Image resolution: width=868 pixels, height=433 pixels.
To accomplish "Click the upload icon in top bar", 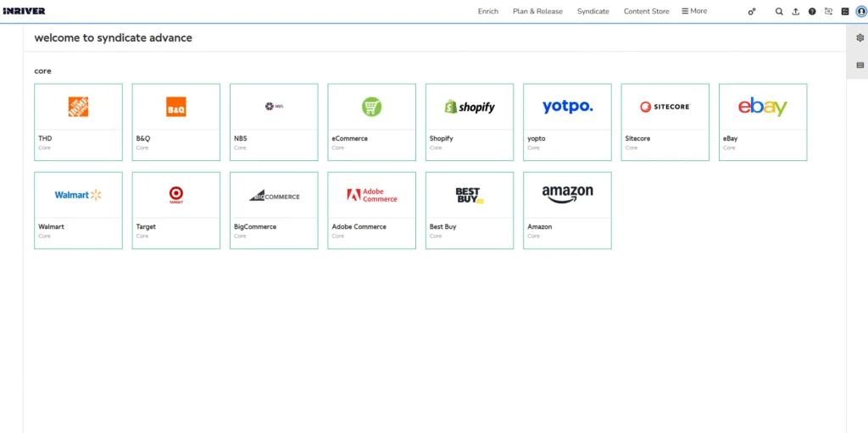I will [795, 12].
